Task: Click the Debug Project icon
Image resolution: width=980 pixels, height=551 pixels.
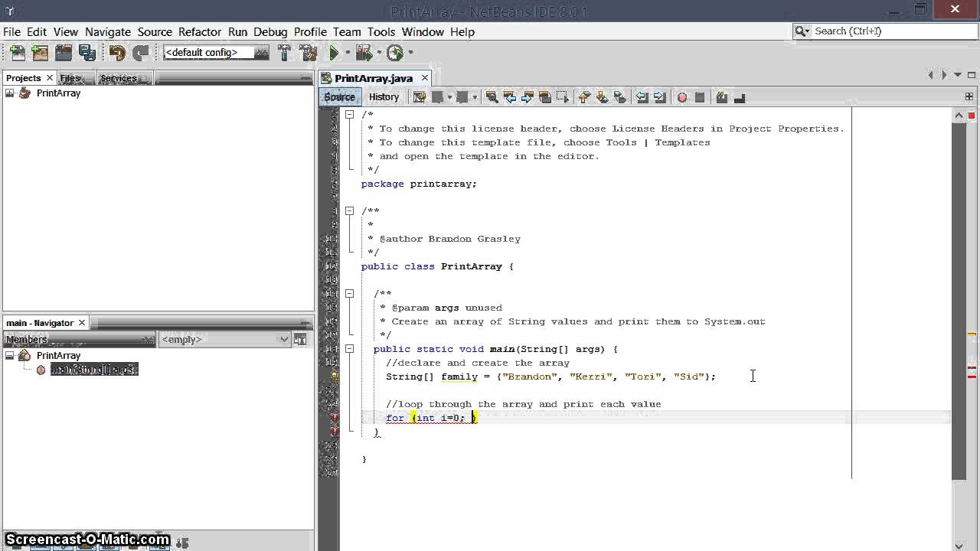Action: click(x=364, y=53)
